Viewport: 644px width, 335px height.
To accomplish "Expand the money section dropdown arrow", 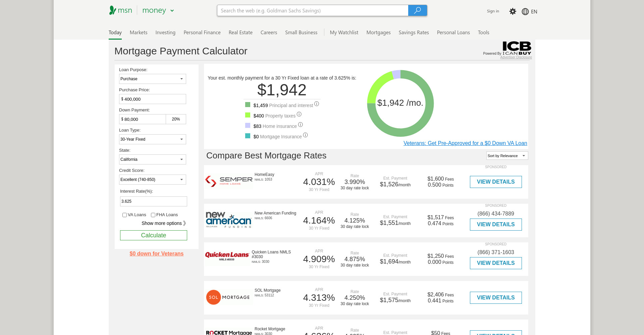I will (x=172, y=11).
